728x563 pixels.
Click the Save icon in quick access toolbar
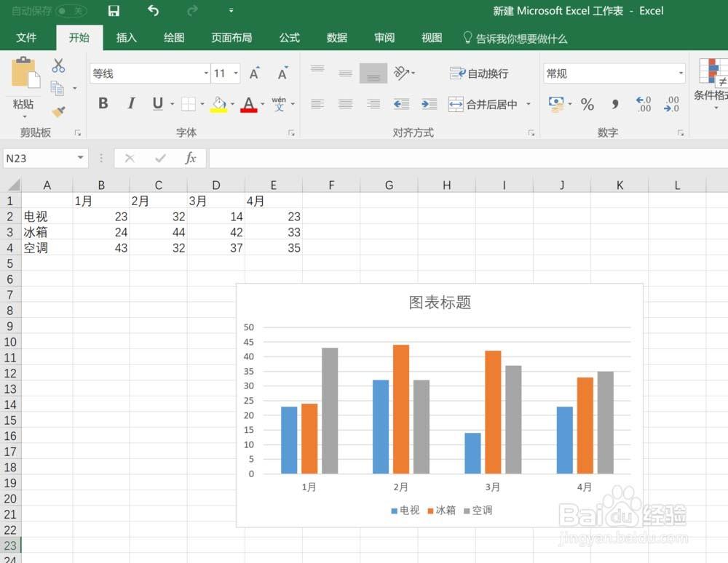[113, 11]
